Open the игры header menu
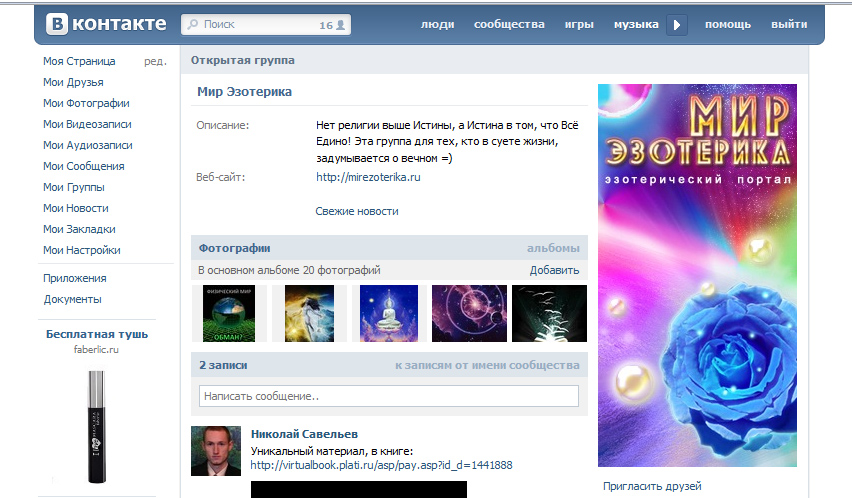The image size is (852, 498). click(579, 24)
